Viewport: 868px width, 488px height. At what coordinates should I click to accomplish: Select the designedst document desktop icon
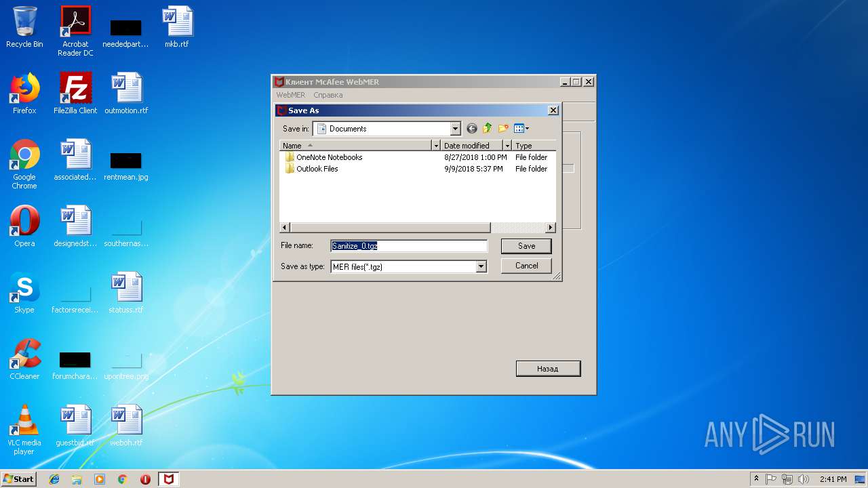tap(75, 226)
